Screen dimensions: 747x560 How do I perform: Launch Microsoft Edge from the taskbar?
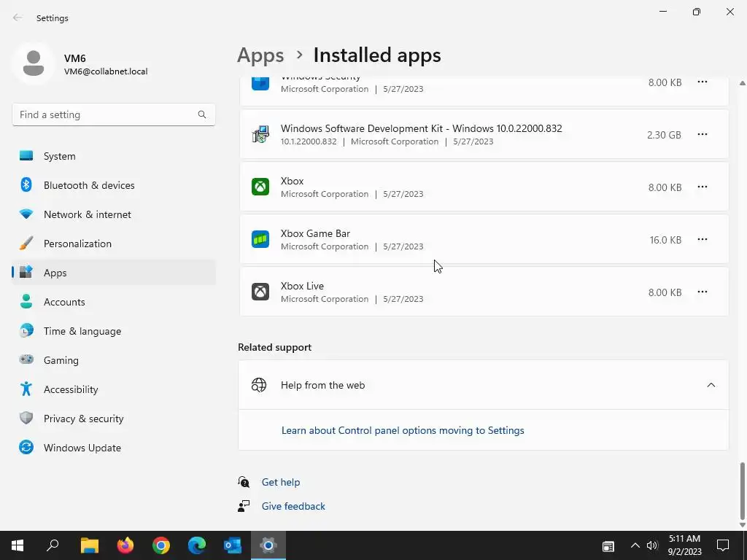(x=197, y=545)
